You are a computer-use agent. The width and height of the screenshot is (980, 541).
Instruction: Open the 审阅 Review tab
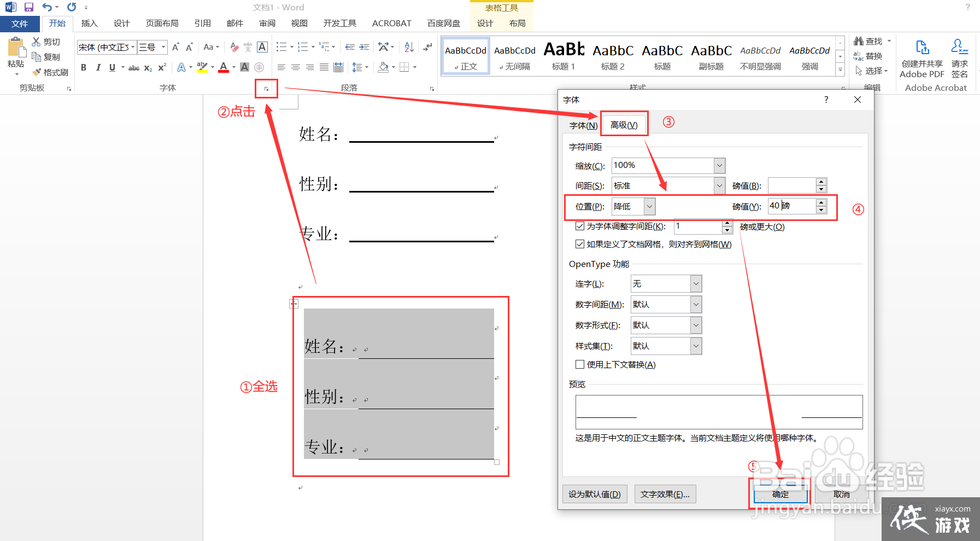[x=267, y=24]
